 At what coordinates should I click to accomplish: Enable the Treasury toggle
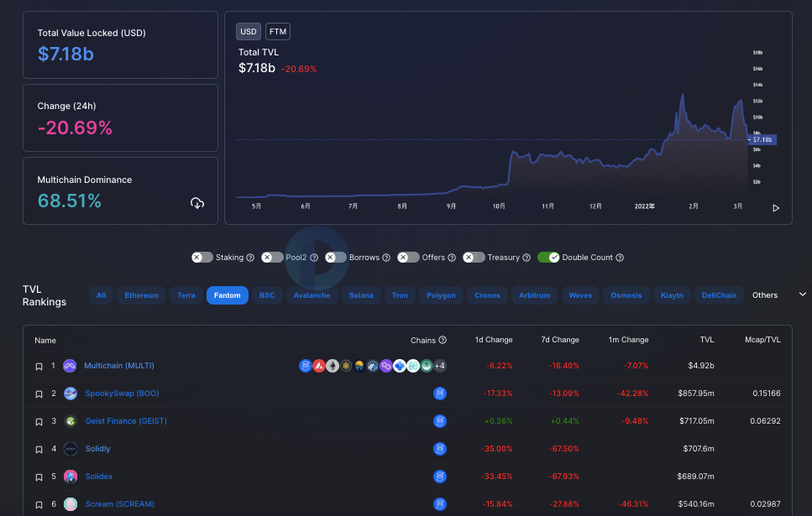(x=474, y=258)
